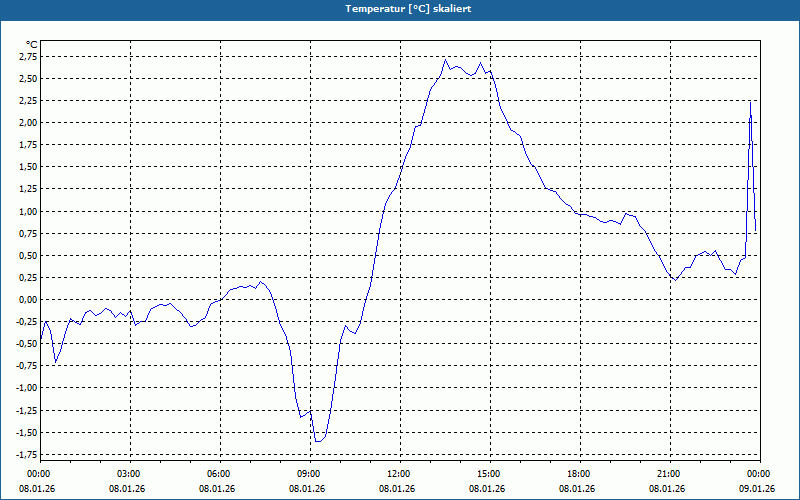
Task: Click the -1,25 y-axis value
Action: (x=27, y=410)
